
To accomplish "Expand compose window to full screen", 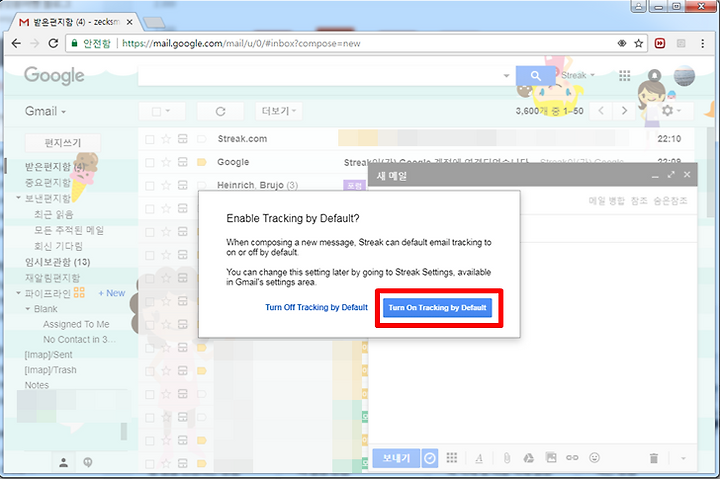I will [x=671, y=175].
